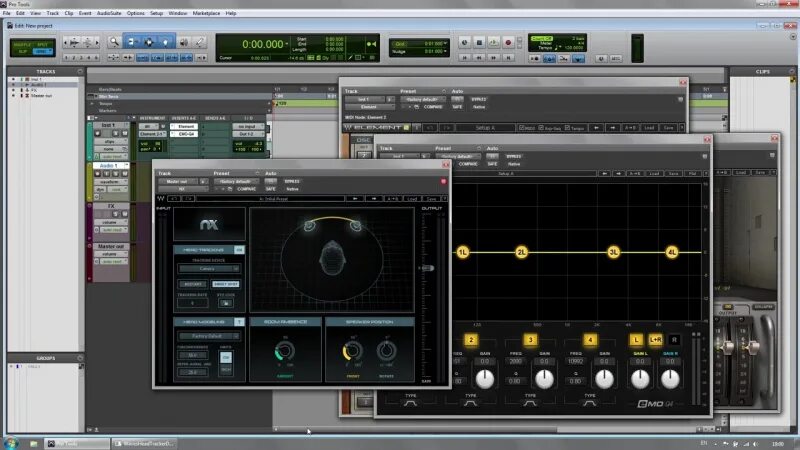Open the Marketplace menu
Screen dimensions: 800x450
coord(206,13)
